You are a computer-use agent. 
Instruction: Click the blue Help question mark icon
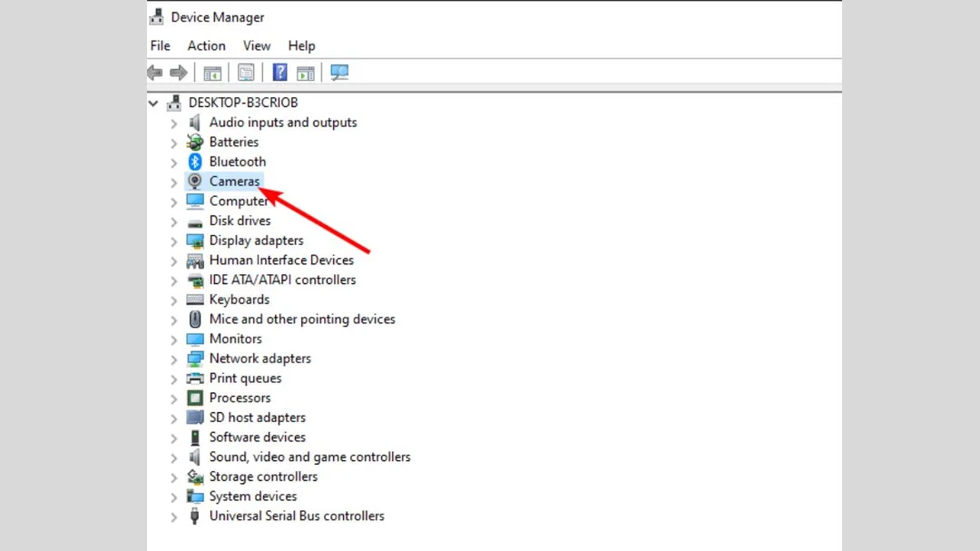[280, 73]
